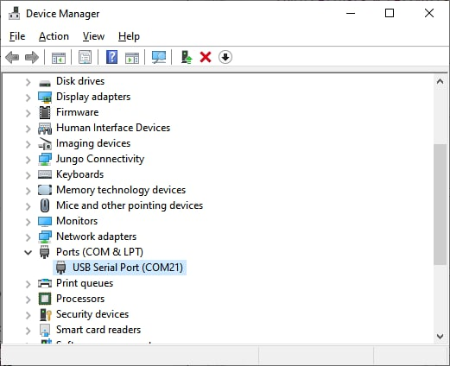The height and width of the screenshot is (366, 450).
Task: Click the red X Uninstall device icon
Action: point(205,57)
